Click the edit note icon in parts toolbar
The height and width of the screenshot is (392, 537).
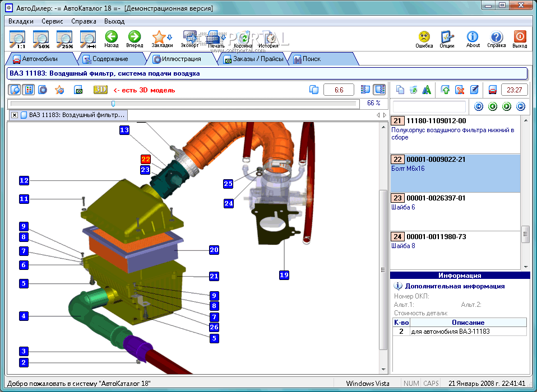click(x=474, y=90)
